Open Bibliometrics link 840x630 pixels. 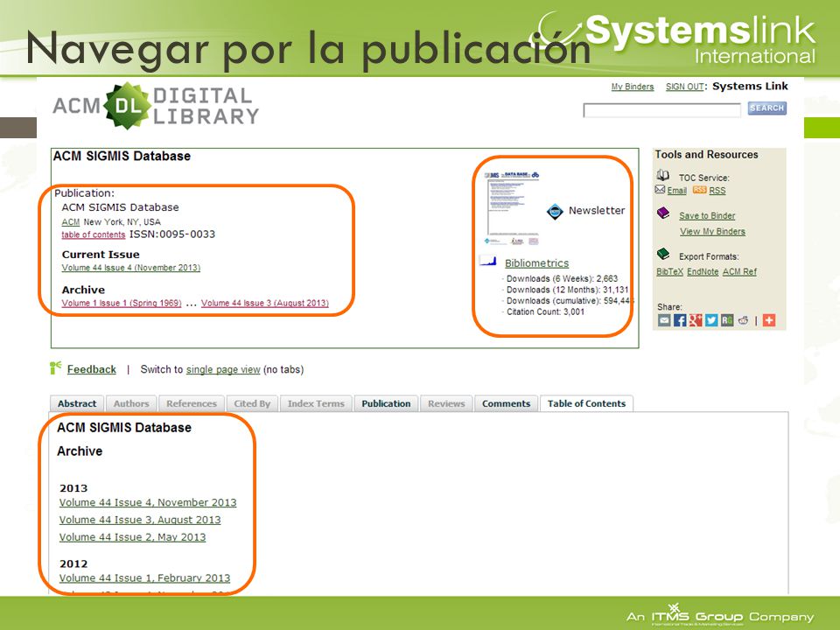[536, 263]
